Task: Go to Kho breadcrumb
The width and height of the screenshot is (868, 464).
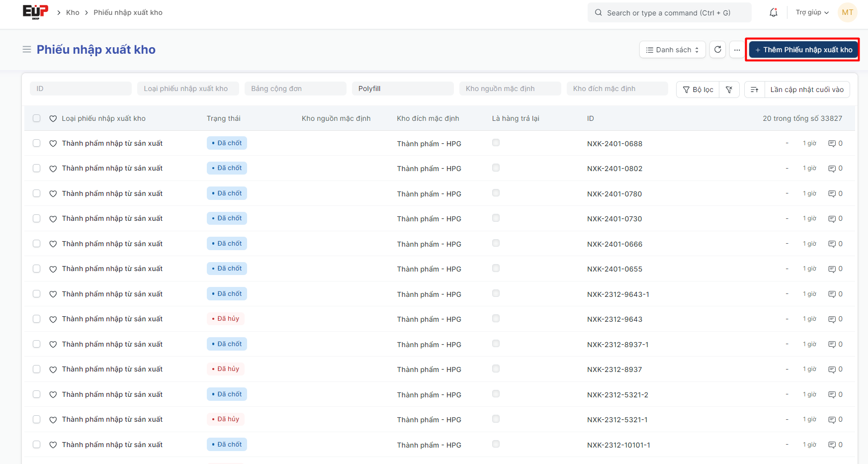Action: pyautogui.click(x=73, y=12)
